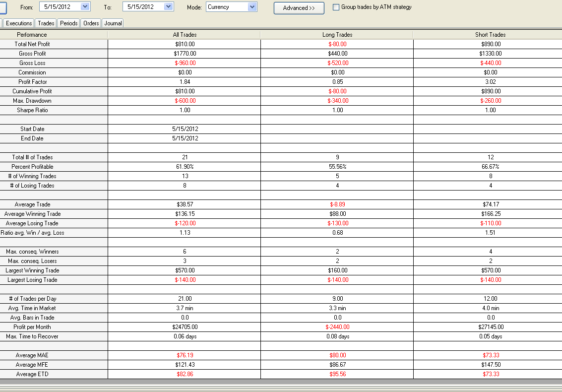Open the Orders tab

[x=91, y=23]
